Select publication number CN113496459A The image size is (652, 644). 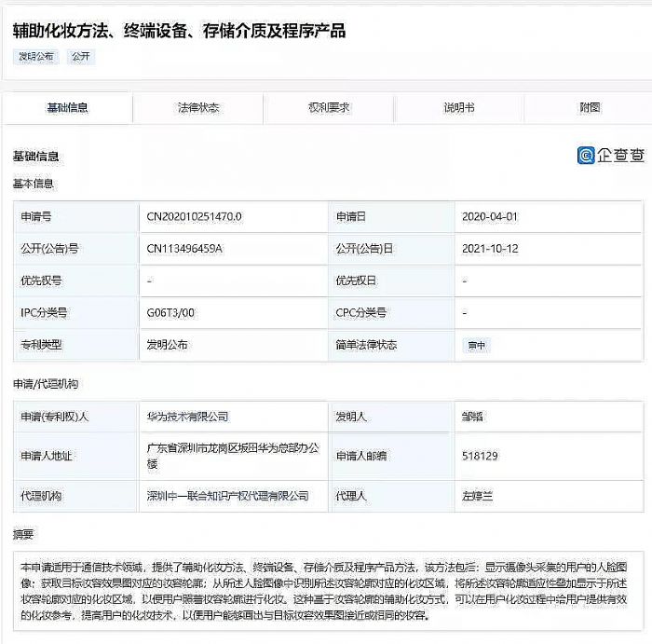click(184, 249)
